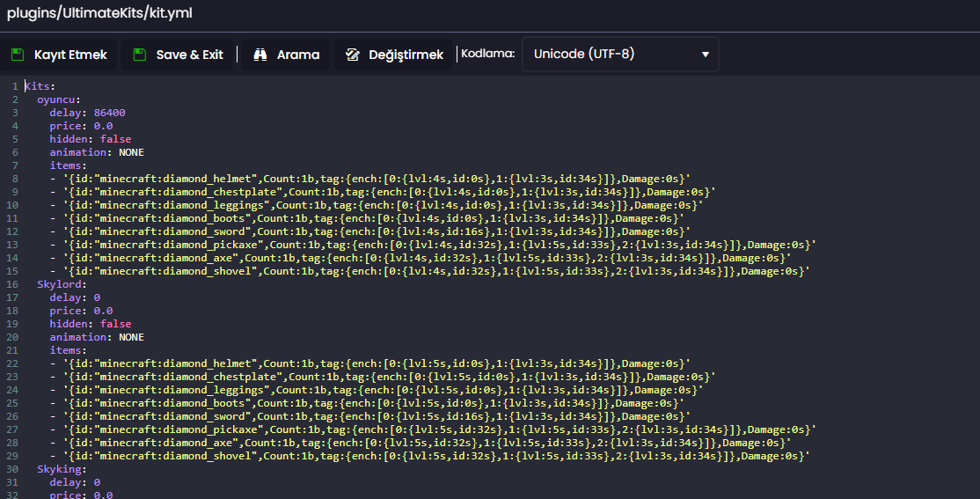
Task: Click hidden: false on line 19
Action: tap(91, 324)
